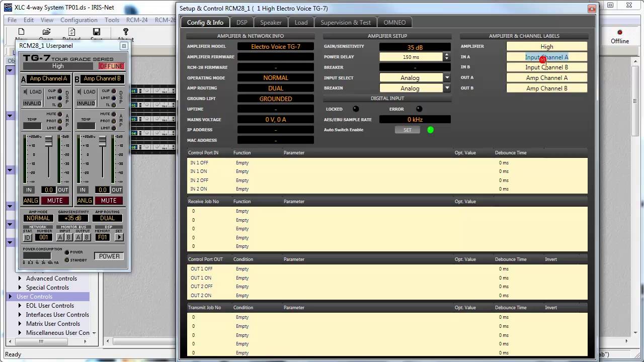Mute Amp Channel B in the Userpanel

tap(109, 201)
